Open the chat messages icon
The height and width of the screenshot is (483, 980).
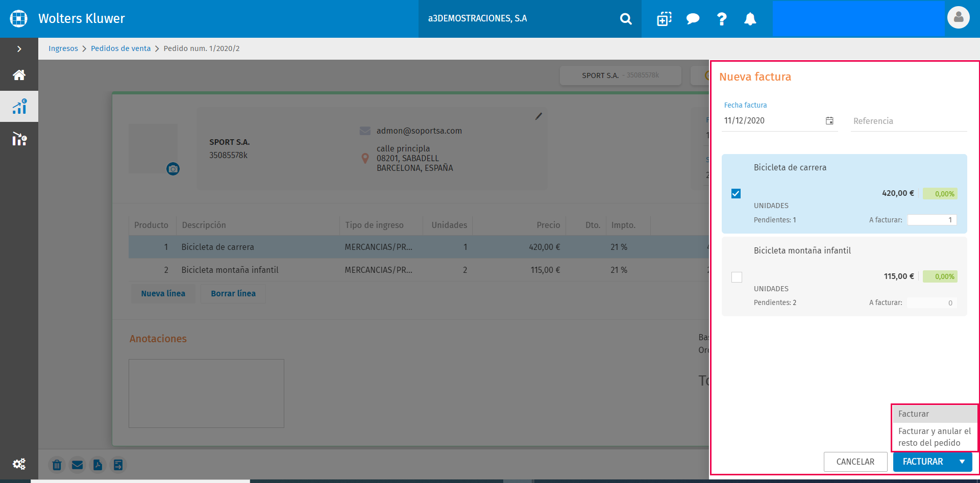[693, 19]
